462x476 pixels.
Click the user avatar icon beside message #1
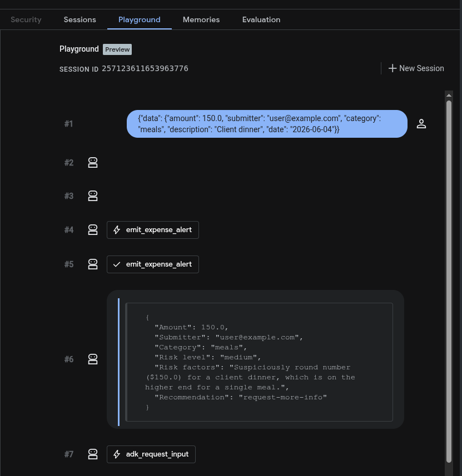[421, 124]
